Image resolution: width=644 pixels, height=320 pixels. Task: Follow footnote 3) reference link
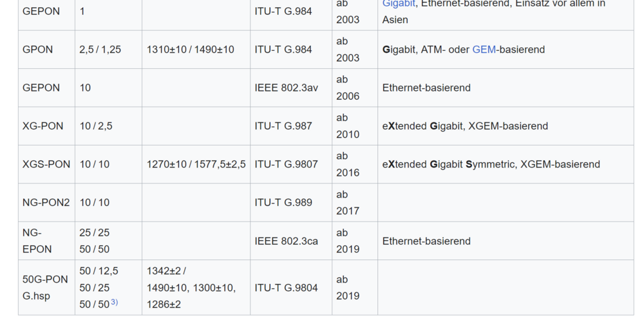[114, 303]
